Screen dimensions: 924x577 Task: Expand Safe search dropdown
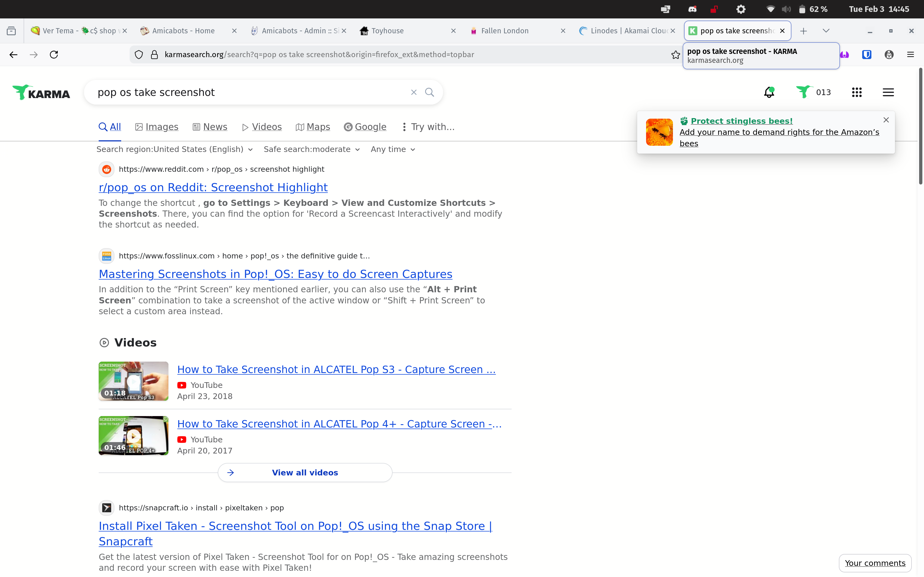click(x=312, y=149)
